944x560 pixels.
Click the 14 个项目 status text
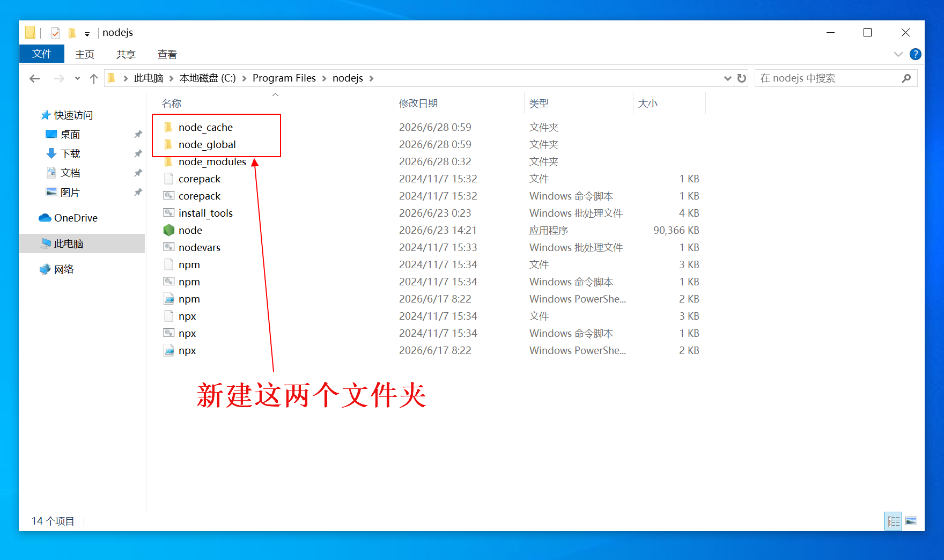coord(53,521)
